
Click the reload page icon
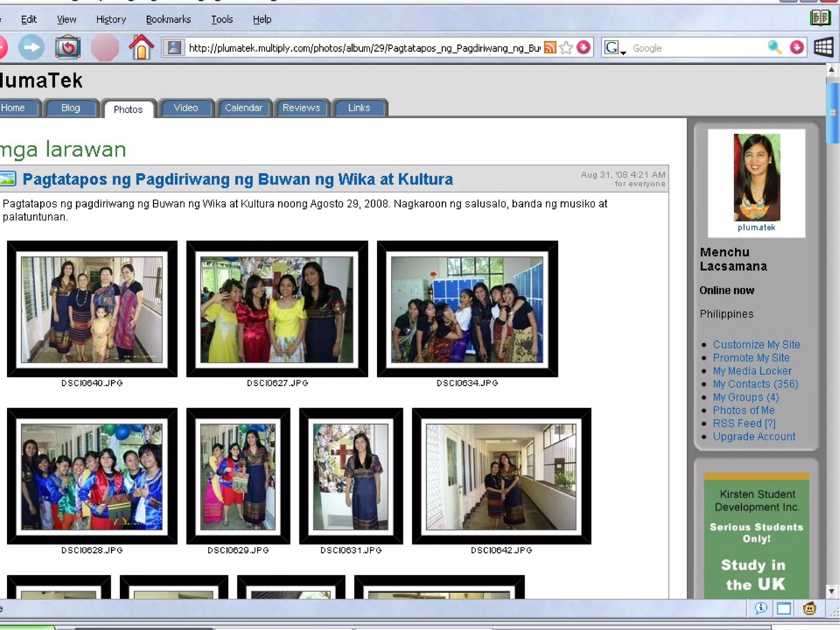(x=68, y=48)
